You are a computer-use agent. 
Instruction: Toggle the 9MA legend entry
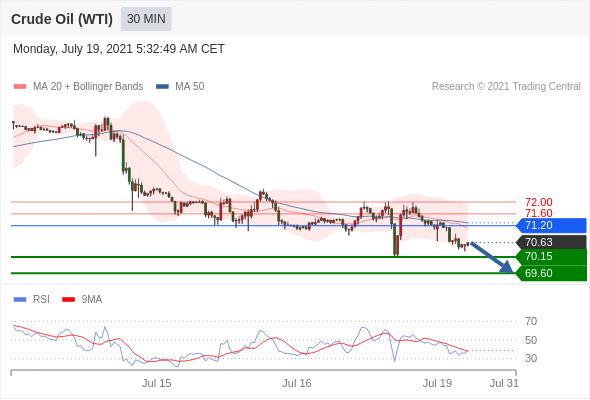pos(82,300)
